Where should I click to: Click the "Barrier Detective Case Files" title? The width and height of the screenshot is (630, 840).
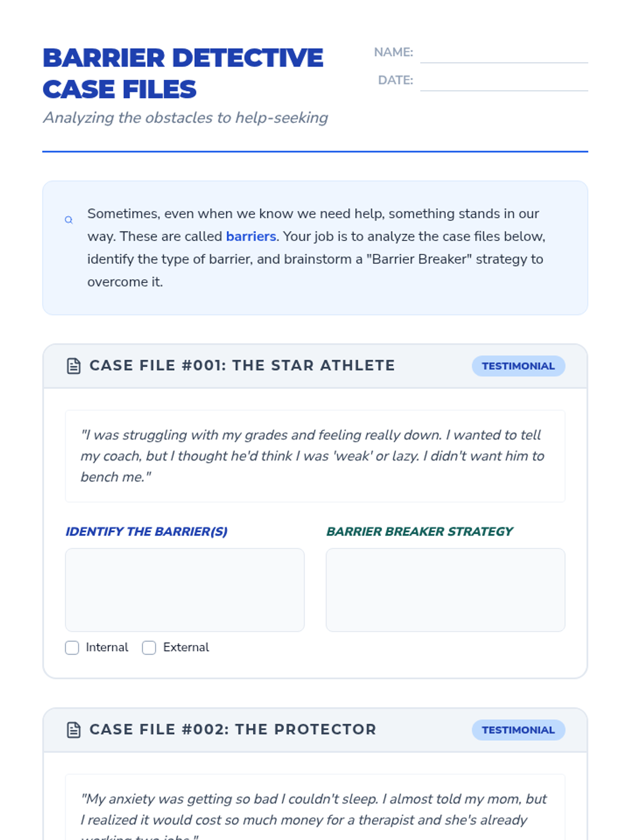183,73
